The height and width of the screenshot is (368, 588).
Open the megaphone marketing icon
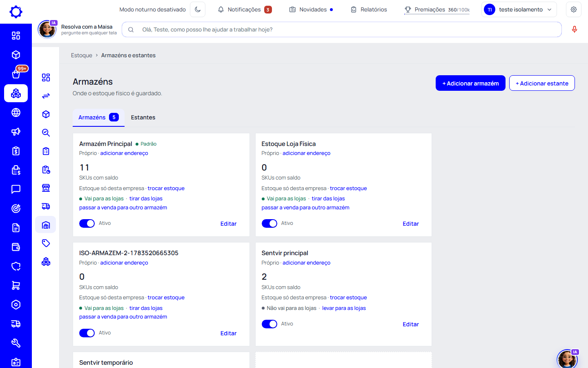click(x=16, y=132)
